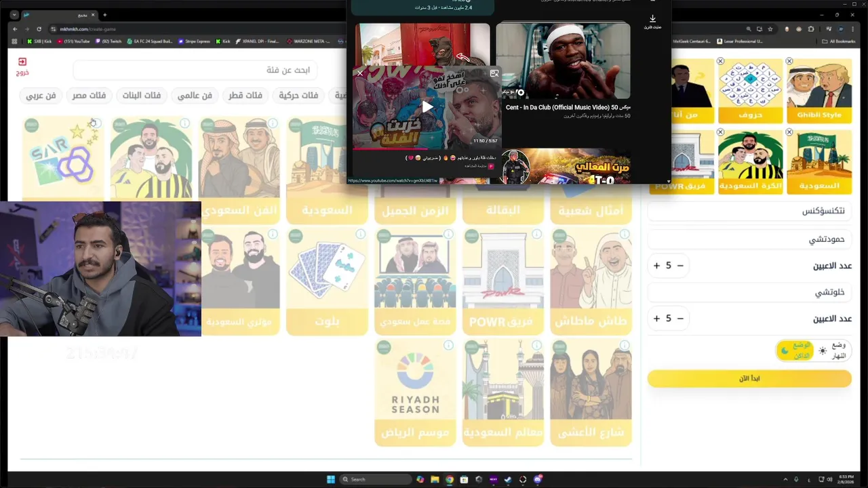Screen dimensions: 868x488
Task: Open Chrome extensions puzzle icon
Action: [812, 29]
